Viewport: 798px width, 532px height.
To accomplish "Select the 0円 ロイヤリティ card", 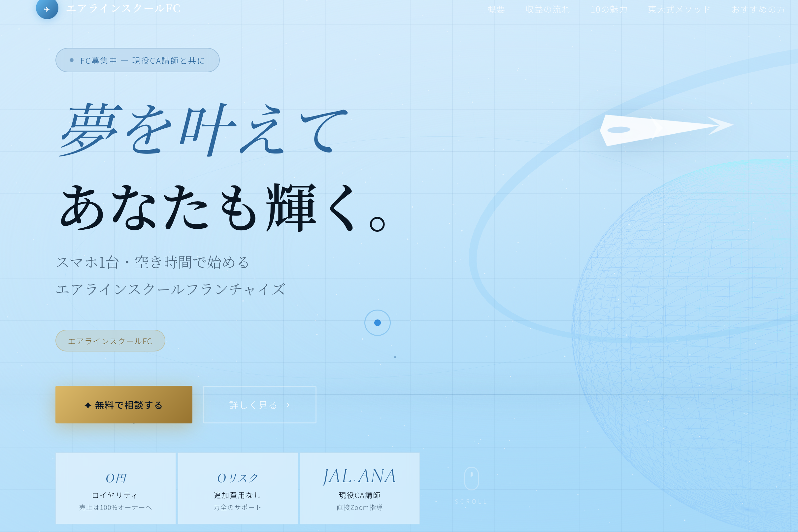I will 116,488.
